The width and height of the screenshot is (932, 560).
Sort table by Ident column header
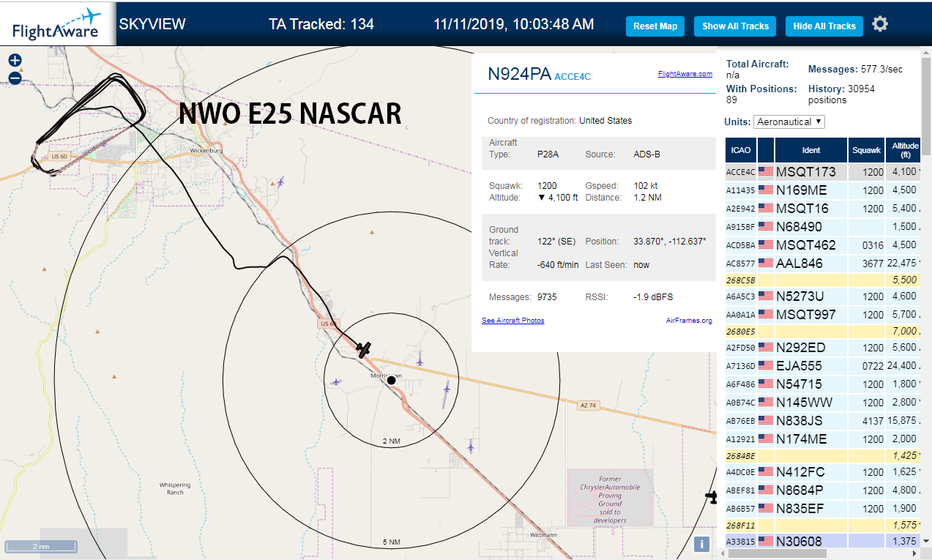(811, 150)
